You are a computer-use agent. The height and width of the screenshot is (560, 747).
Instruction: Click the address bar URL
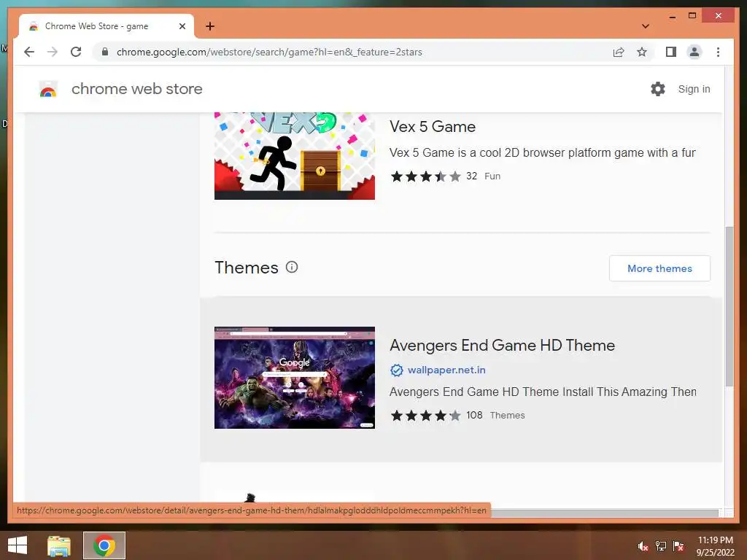269,52
